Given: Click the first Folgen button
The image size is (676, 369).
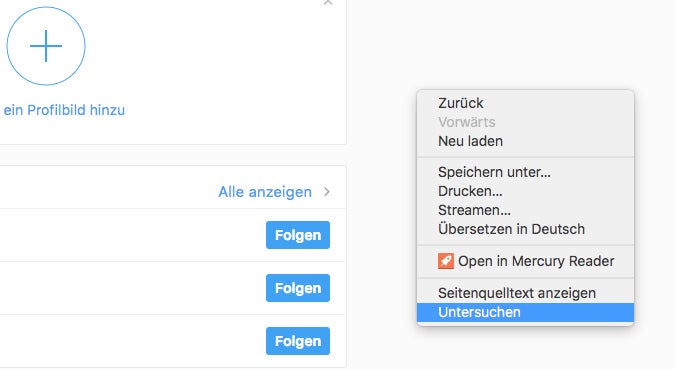Looking at the screenshot, I should 298,235.
